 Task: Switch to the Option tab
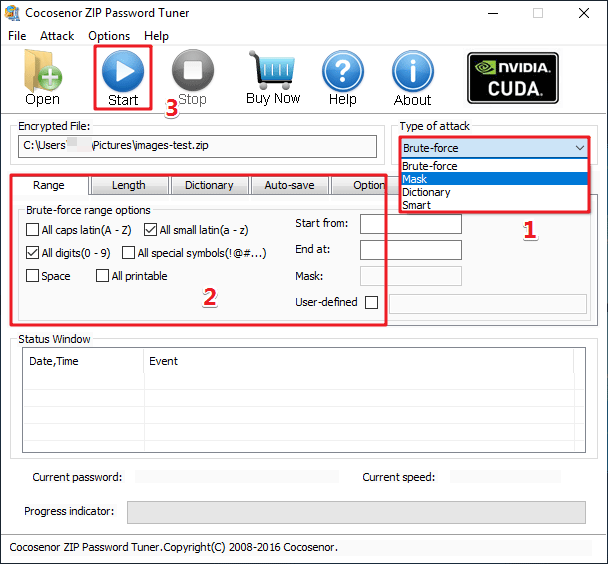[x=366, y=185]
